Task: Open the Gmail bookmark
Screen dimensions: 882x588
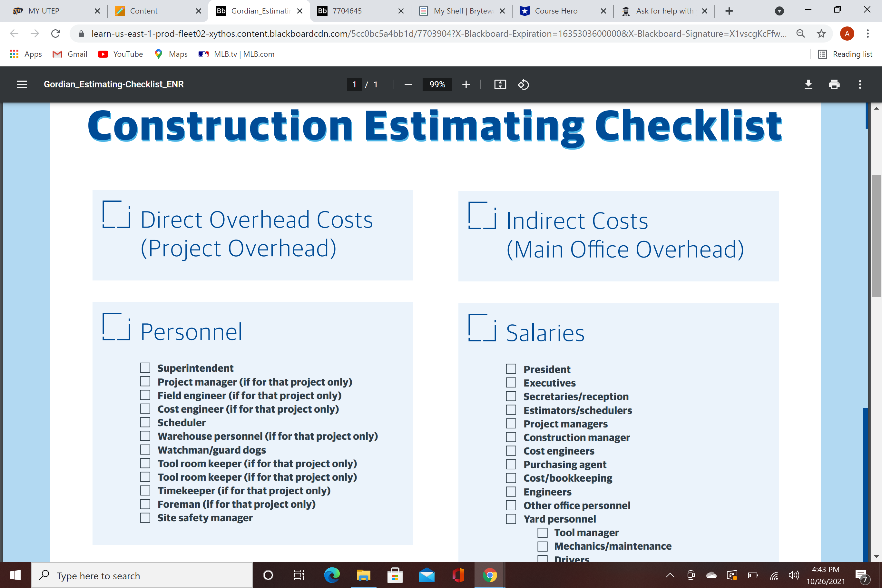Action: (x=70, y=54)
